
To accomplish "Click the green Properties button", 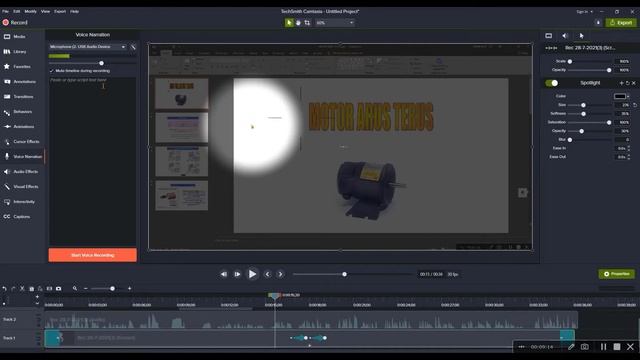I will tap(616, 274).
